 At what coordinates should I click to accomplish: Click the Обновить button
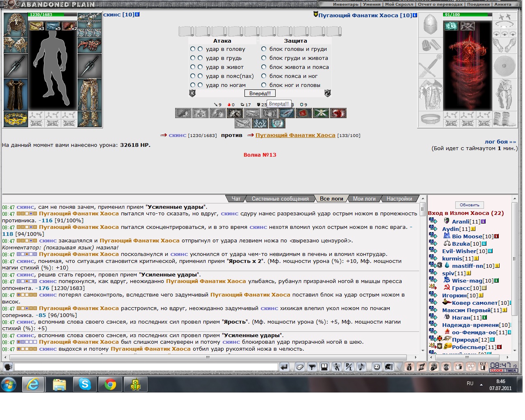[x=469, y=205]
